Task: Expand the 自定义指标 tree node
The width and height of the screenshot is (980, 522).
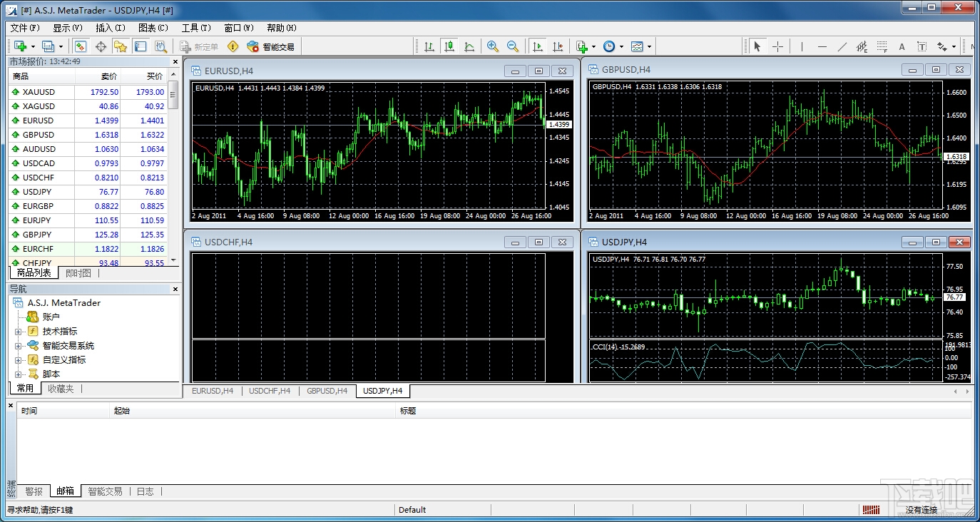Action: coord(19,360)
